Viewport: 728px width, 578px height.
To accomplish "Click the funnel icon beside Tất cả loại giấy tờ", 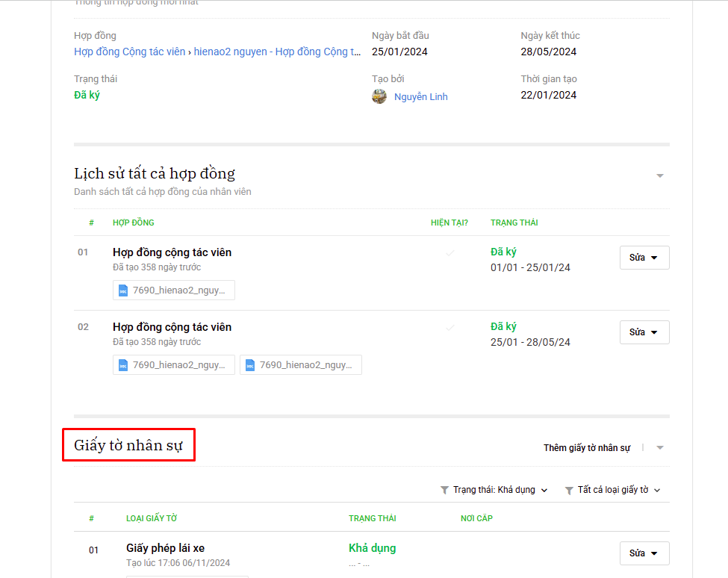I will [569, 491].
